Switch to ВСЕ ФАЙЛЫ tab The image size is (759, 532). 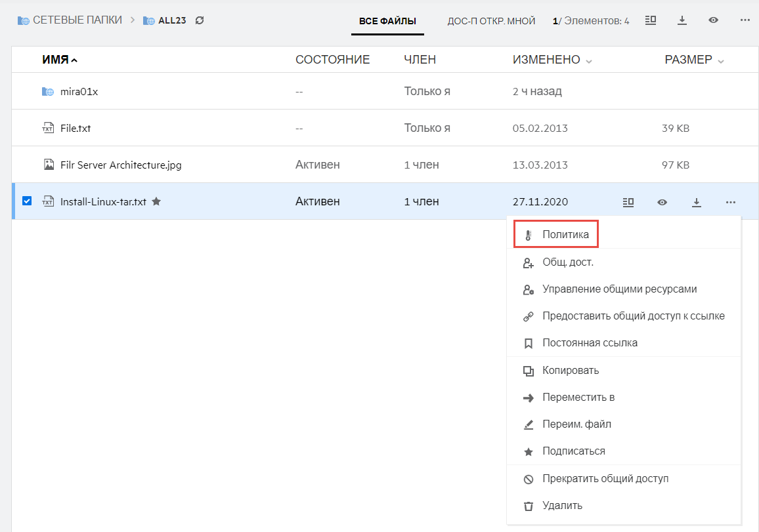388,21
